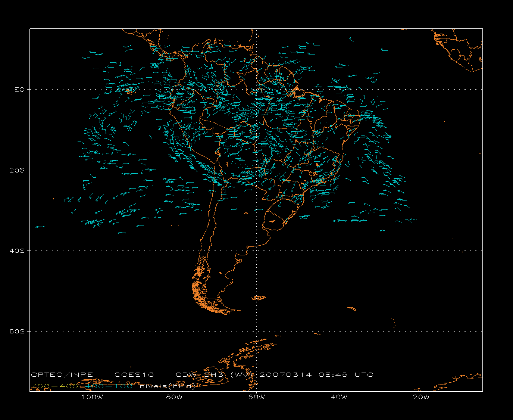Viewport: 513px width, 420px height.
Task: Click the 20S latitude label
Action: pyautogui.click(x=18, y=170)
